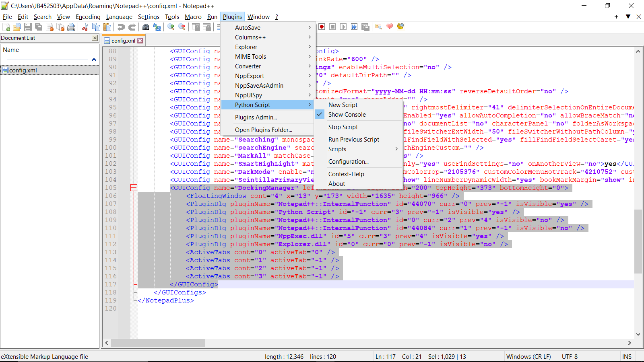Image resolution: width=644 pixels, height=362 pixels.
Task: Click the Save floppy disk icon
Action: point(28,27)
